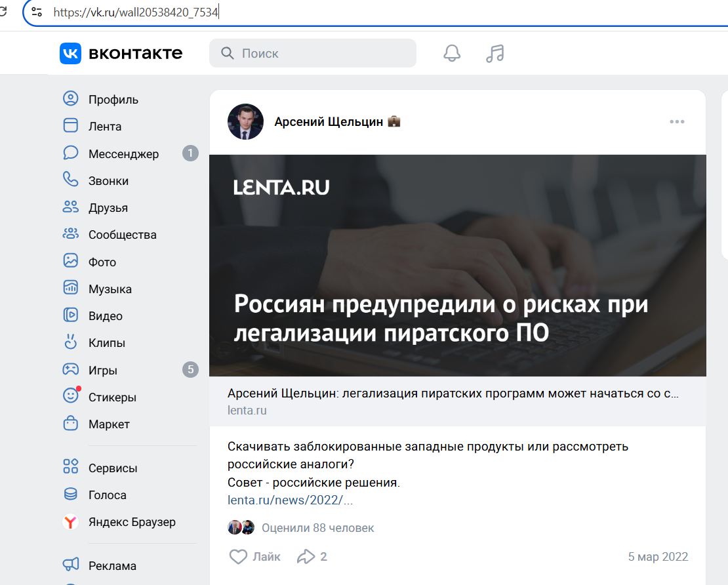The height and width of the screenshot is (585, 728).
Task: Click the Яндекс Браузер icon
Action: pyautogui.click(x=71, y=522)
